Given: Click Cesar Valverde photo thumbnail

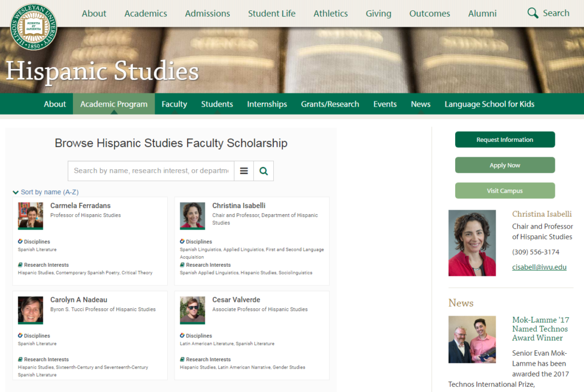Looking at the screenshot, I should click(193, 310).
